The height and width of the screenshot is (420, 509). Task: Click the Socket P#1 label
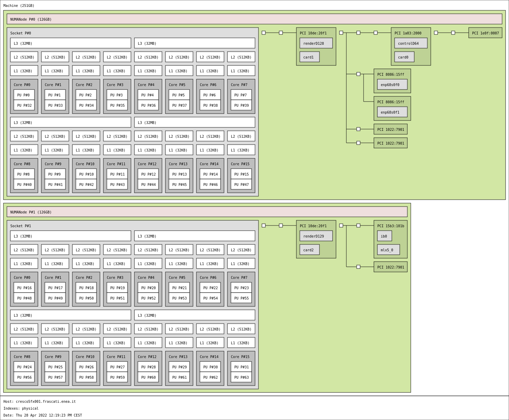(21, 226)
